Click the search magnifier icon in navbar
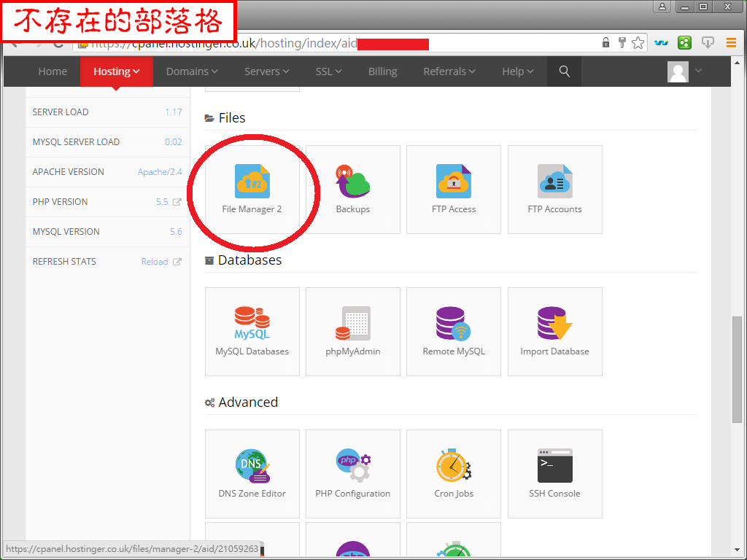Viewport: 747px width, 560px height. coord(564,71)
